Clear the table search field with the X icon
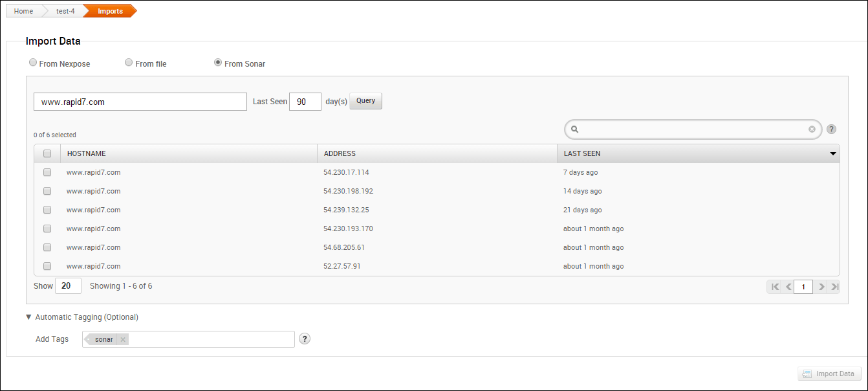The width and height of the screenshot is (868, 391). coord(812,129)
